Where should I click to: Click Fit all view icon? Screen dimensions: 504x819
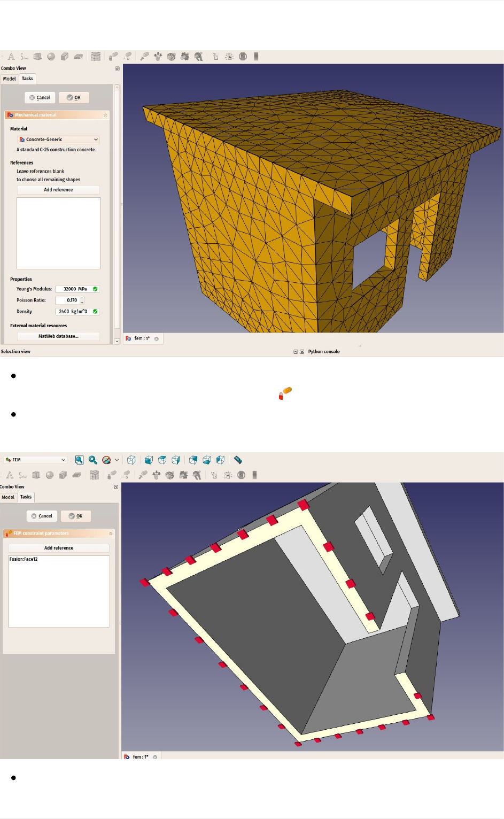point(79,460)
